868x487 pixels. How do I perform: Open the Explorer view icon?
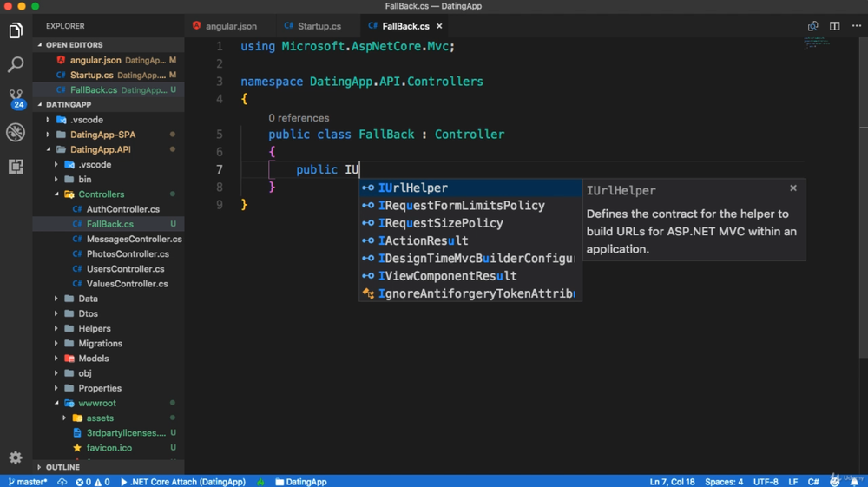[16, 30]
